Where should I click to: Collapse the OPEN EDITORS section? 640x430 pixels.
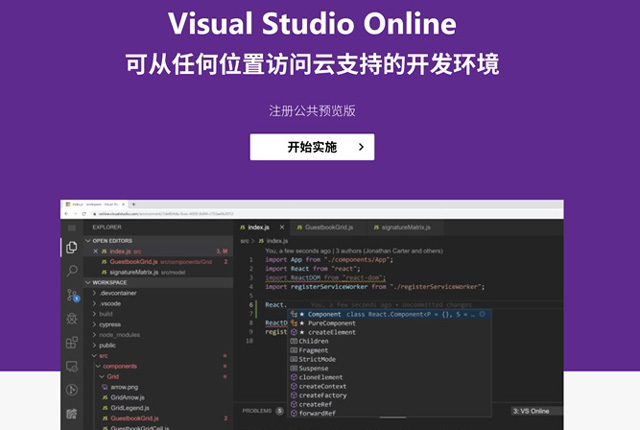158,241
